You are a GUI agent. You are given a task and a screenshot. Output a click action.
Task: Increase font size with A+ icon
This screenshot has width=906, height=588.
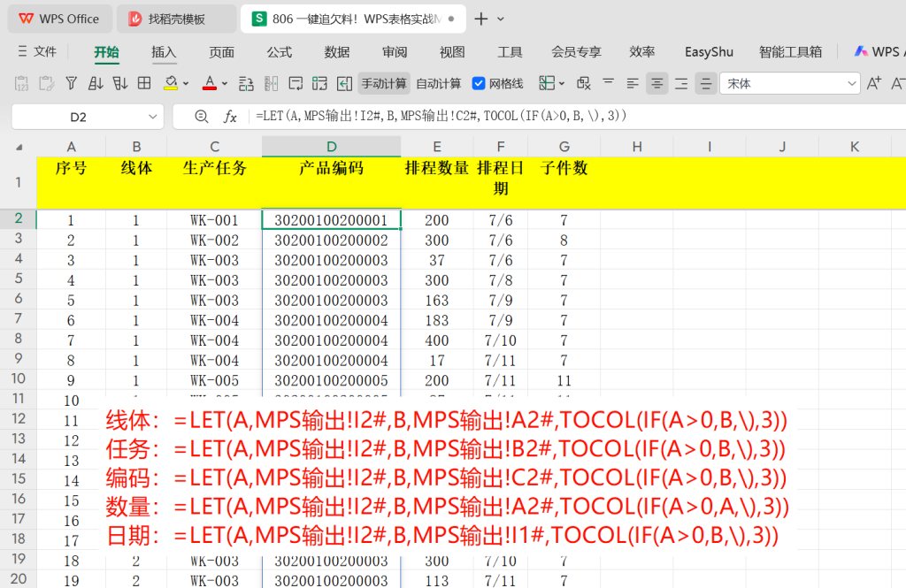pyautogui.click(x=874, y=84)
